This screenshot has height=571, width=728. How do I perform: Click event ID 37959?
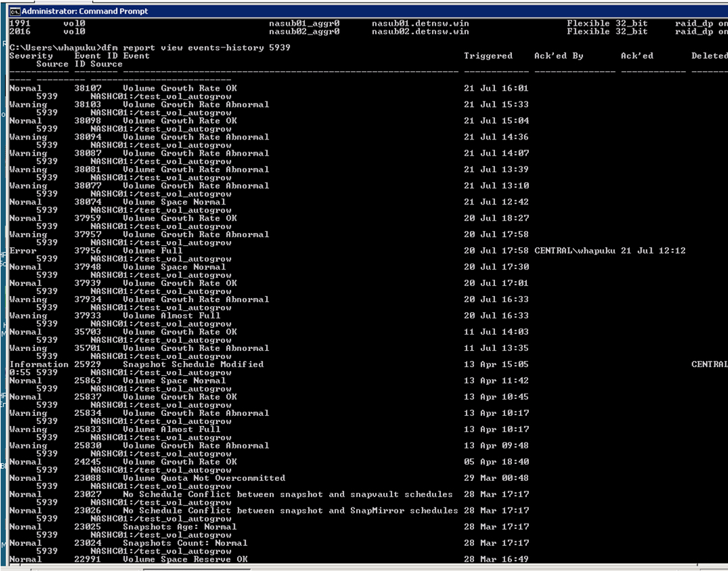88,218
